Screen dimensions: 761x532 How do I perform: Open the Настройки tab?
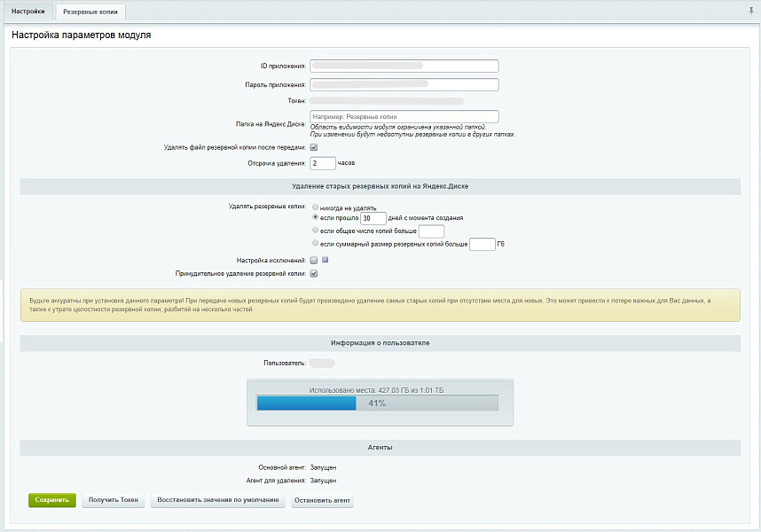27,12
